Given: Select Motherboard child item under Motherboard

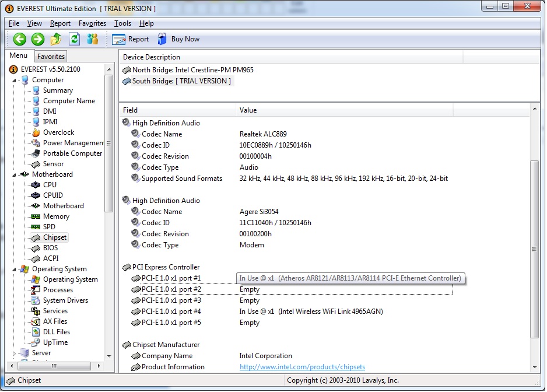Looking at the screenshot, I should (x=64, y=206).
